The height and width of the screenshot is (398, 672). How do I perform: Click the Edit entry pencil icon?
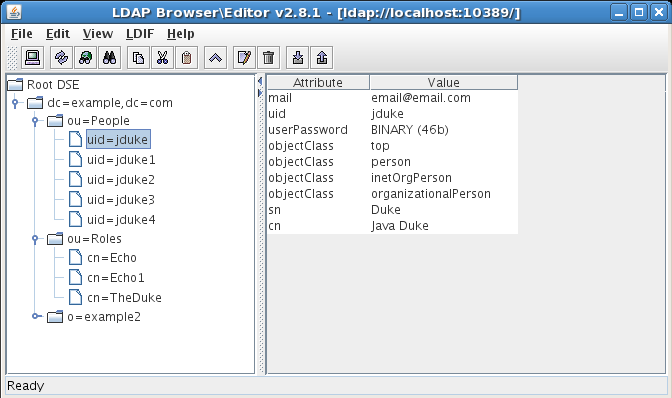(x=244, y=57)
